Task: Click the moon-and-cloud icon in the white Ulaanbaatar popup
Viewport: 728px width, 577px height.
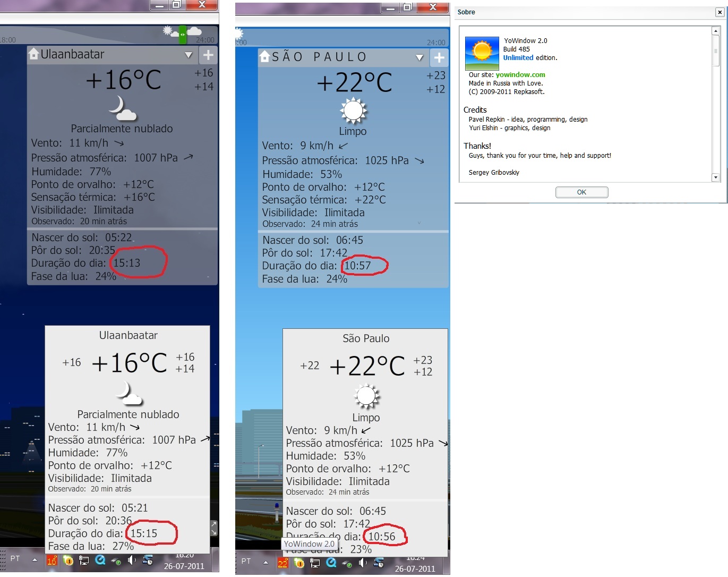Action: click(129, 393)
